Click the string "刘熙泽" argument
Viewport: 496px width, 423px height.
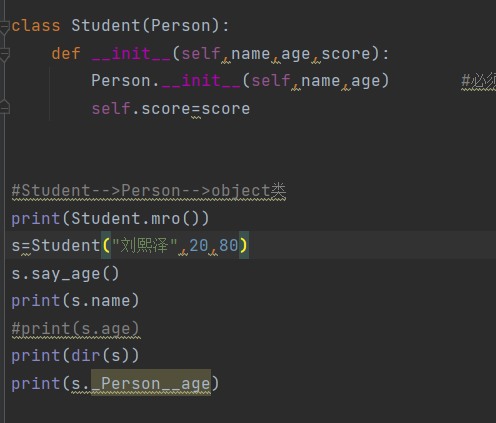coord(144,245)
